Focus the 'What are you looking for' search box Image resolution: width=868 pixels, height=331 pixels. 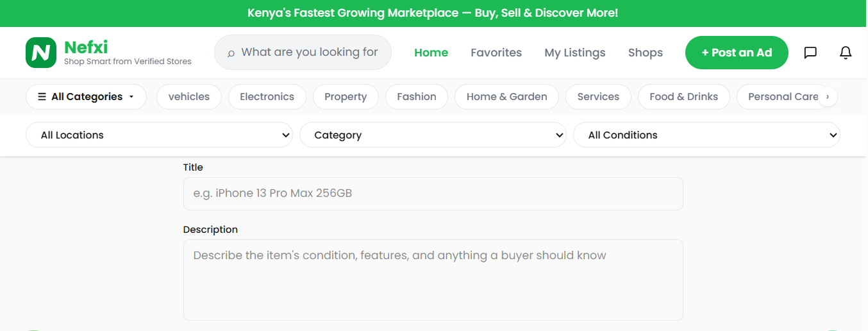(x=303, y=53)
